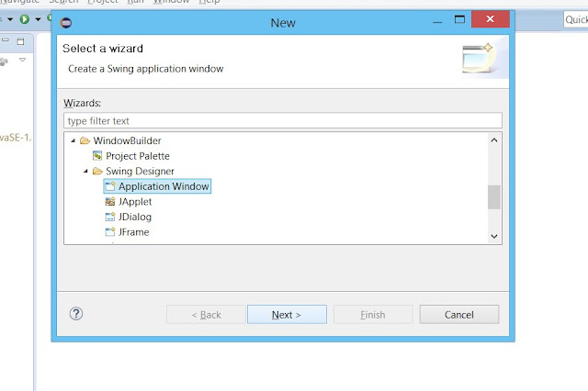Screen dimensions: 588x391
Task: Click the JApplet icon
Action: pyautogui.click(x=110, y=202)
